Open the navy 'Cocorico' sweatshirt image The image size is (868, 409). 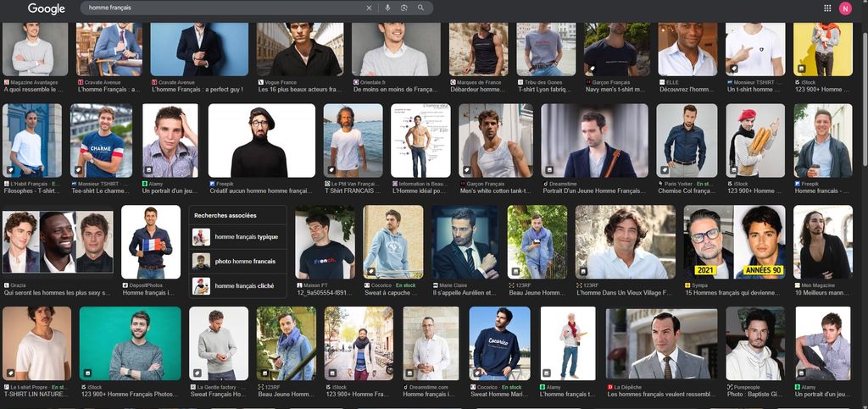[x=499, y=343]
